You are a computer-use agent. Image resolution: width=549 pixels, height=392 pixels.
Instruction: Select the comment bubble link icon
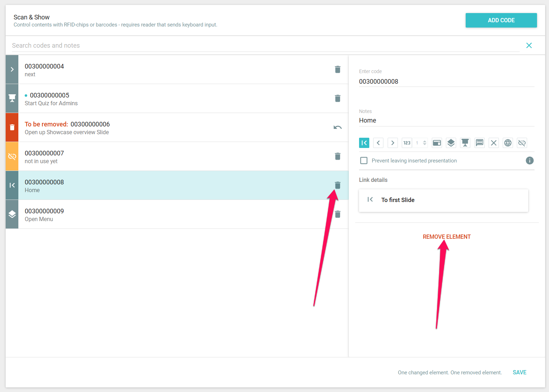479,143
